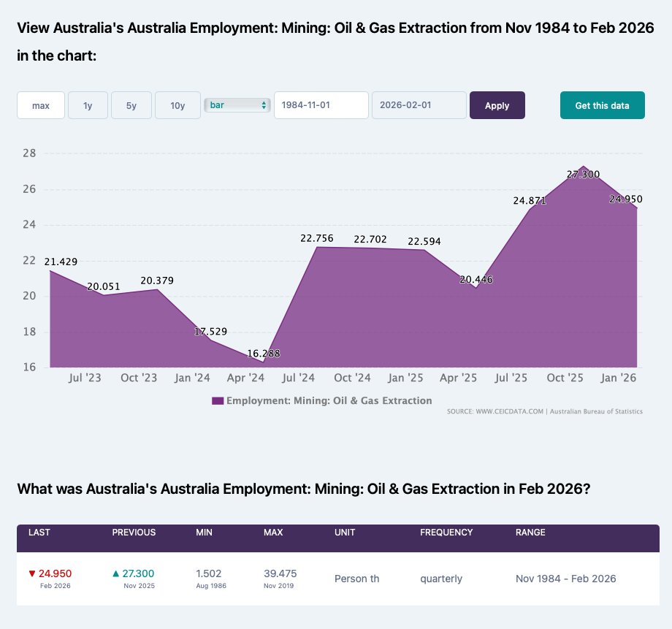Click the 22.594 data label
This screenshot has width=672, height=629.
pos(424,241)
